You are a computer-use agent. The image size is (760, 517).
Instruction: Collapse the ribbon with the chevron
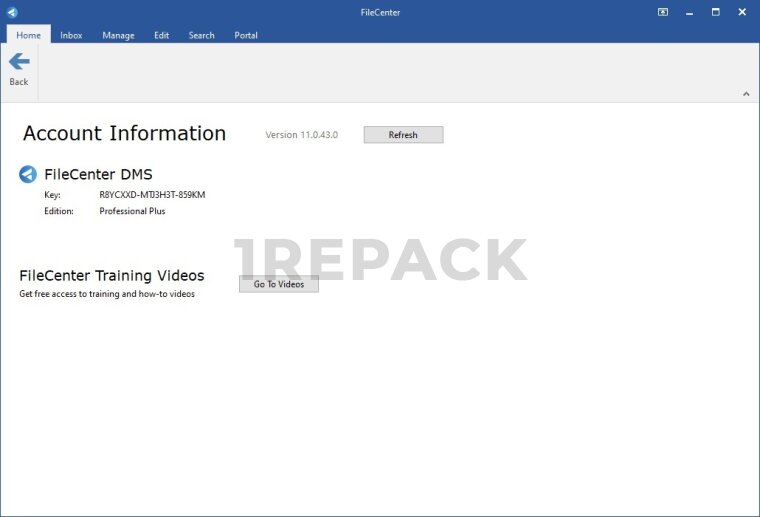tap(746, 94)
